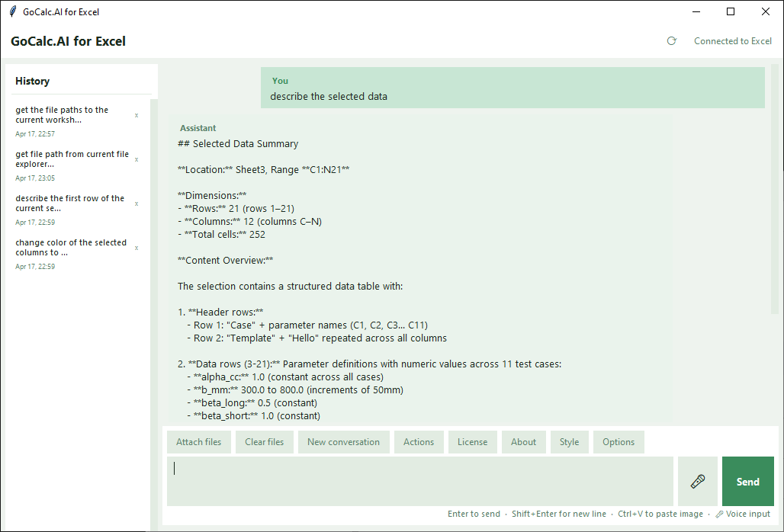Click the refresh connection icon

point(671,41)
